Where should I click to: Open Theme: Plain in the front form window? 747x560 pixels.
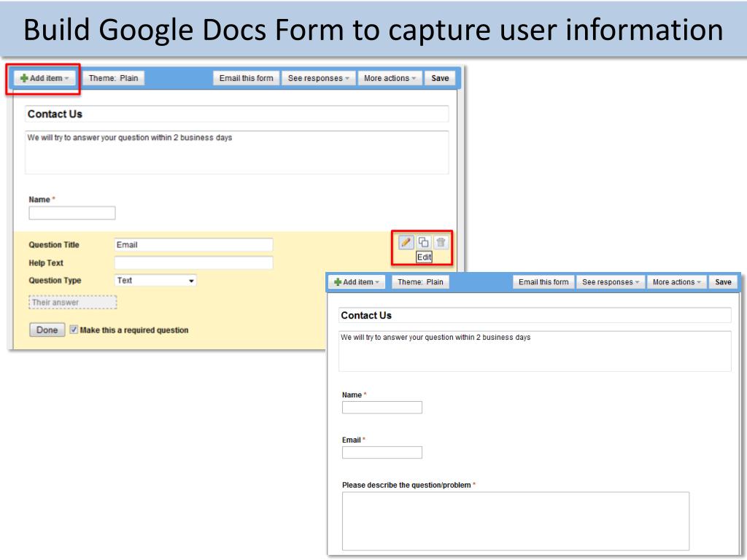[420, 282]
